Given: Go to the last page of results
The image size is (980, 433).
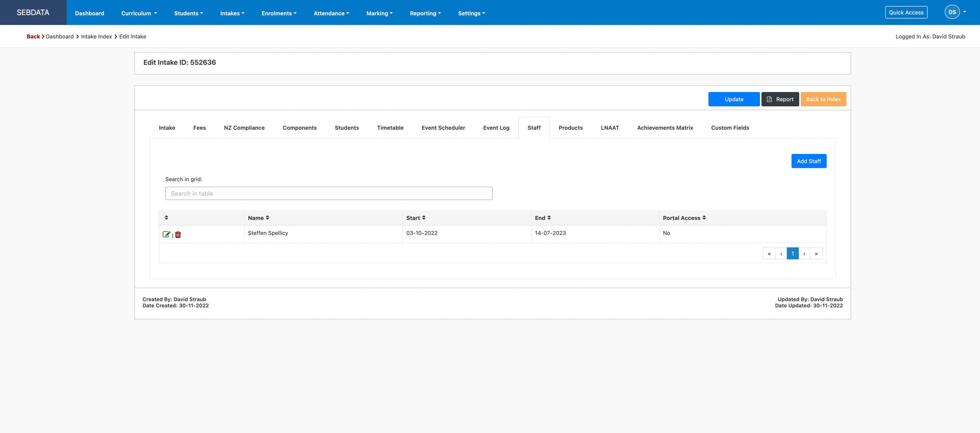Looking at the screenshot, I should coord(816,254).
